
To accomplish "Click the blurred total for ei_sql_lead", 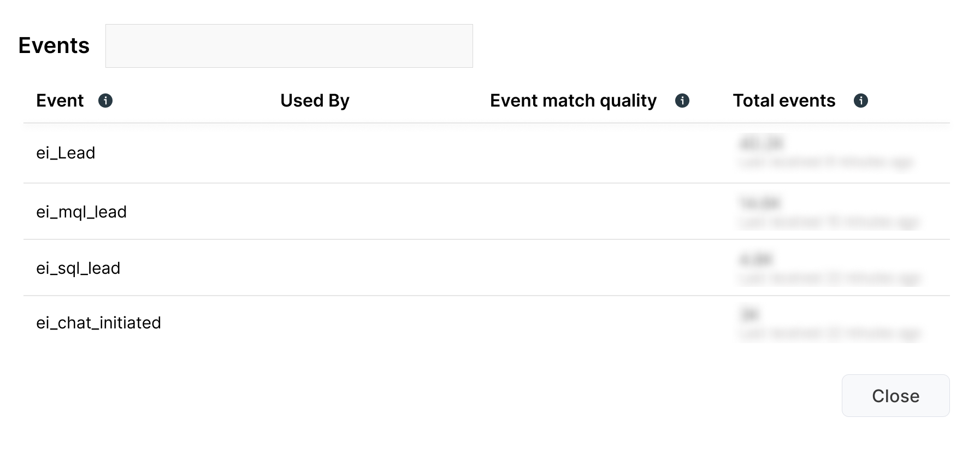I will click(x=755, y=259).
